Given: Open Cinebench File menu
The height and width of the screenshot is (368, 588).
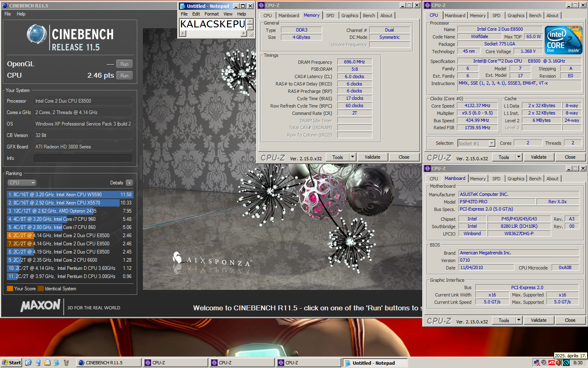Looking at the screenshot, I should point(8,14).
